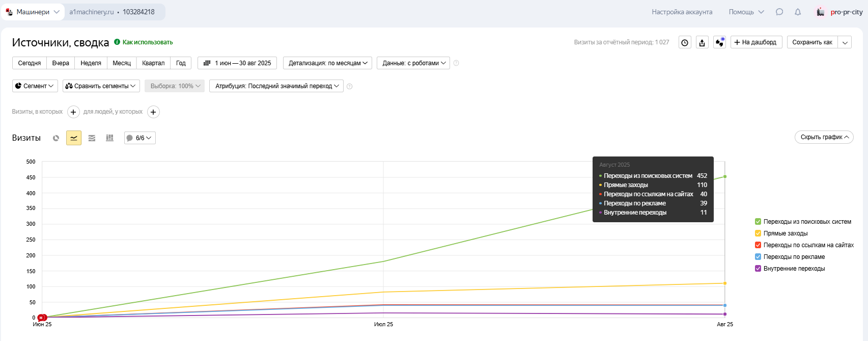
Task: Switch to bar chart column view
Action: click(x=109, y=138)
